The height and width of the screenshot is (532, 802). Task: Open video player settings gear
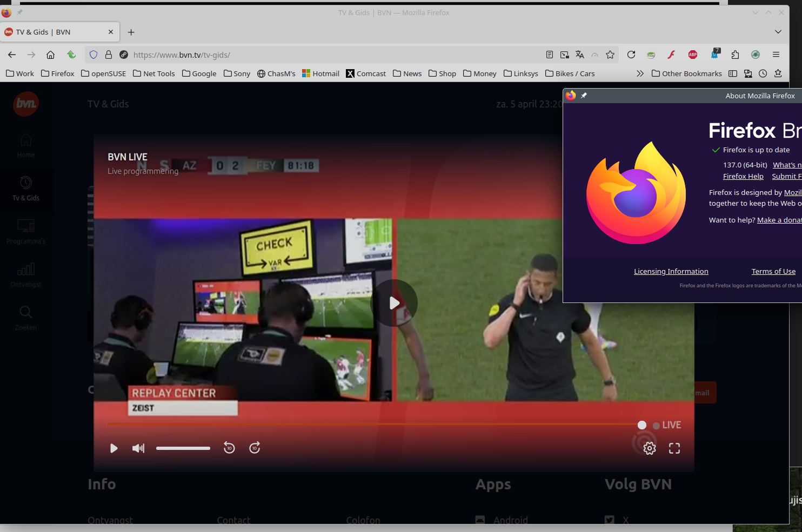point(650,448)
